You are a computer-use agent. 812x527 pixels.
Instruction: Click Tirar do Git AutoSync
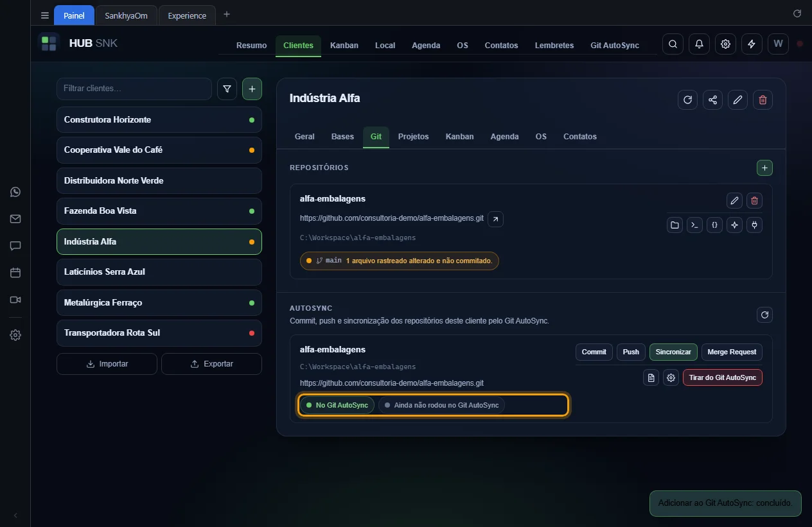(723, 377)
